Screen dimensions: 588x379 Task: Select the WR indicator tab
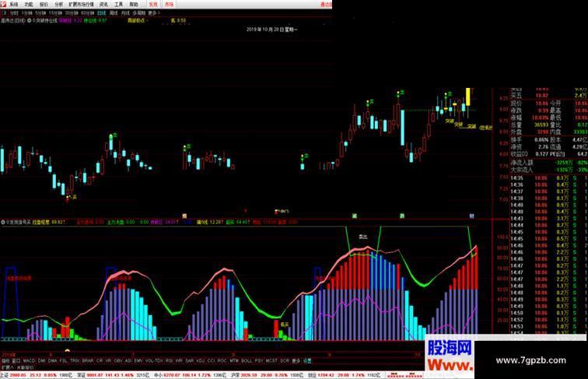pos(179,360)
